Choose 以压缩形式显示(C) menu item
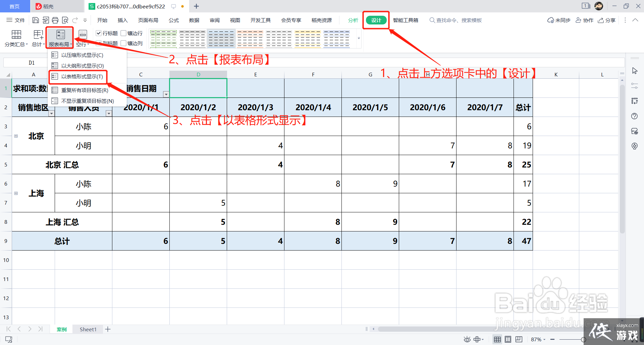 point(88,55)
